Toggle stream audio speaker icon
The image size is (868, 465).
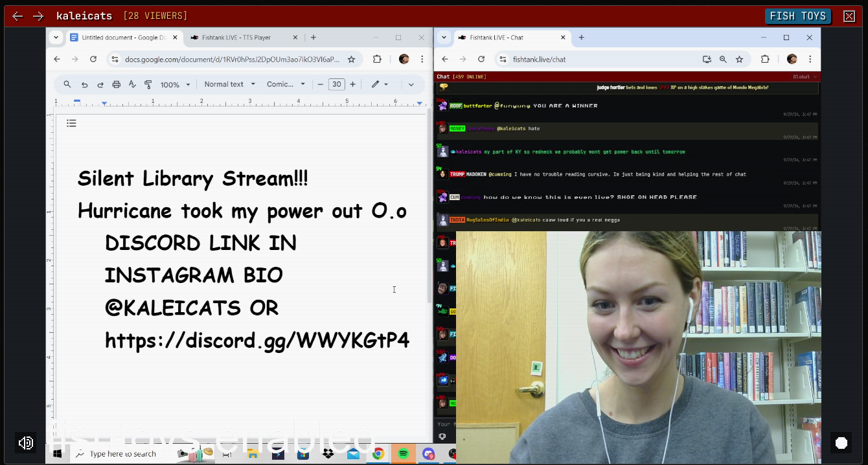click(x=26, y=443)
